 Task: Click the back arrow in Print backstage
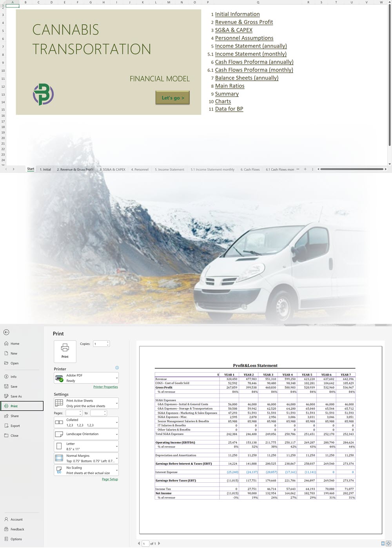(x=6, y=332)
